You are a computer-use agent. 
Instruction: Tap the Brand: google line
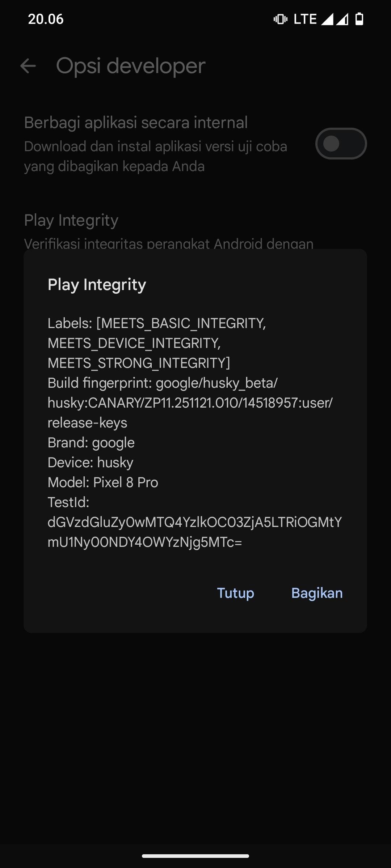coord(91,443)
